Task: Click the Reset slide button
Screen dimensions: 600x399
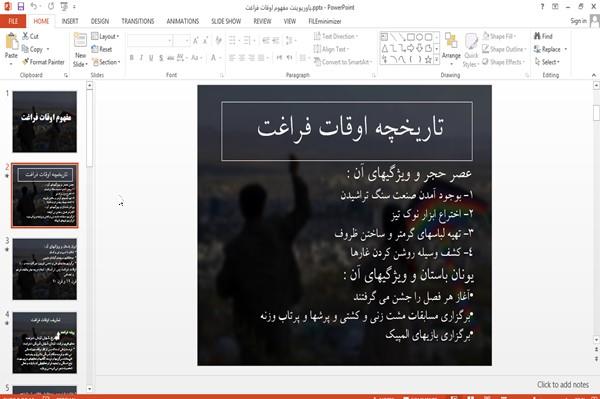Action: 102,49
